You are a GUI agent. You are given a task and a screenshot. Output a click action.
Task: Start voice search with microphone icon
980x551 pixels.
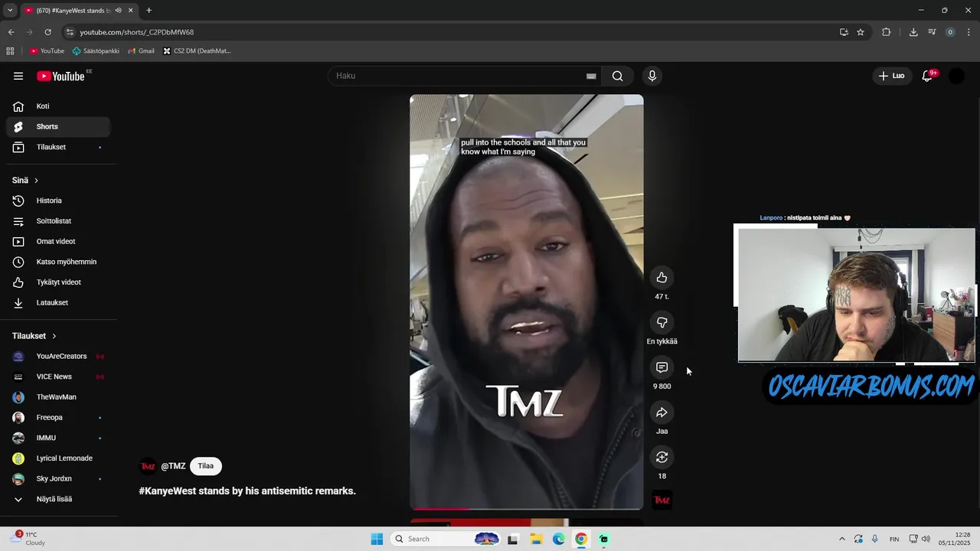click(652, 76)
